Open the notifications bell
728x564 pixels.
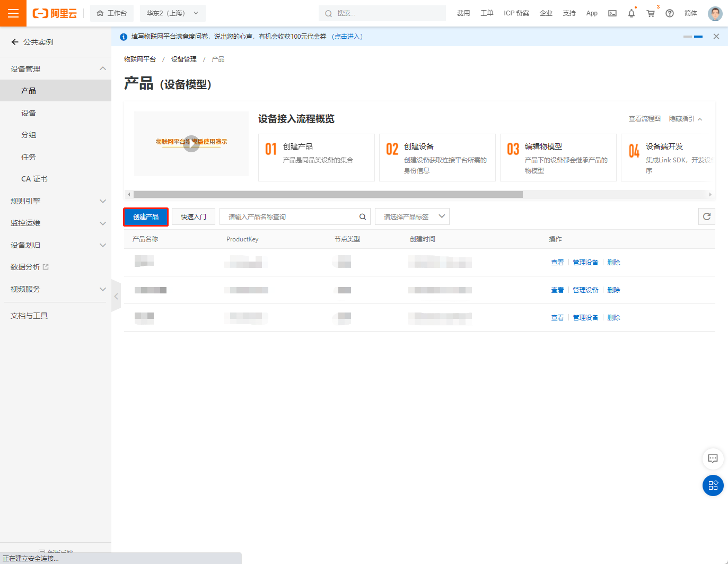[x=631, y=13]
